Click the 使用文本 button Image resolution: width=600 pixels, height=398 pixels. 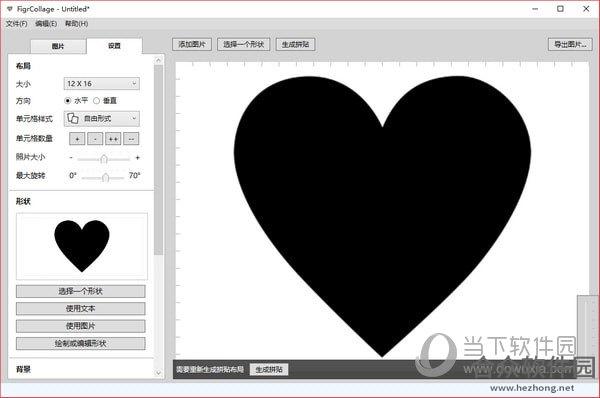point(80,308)
